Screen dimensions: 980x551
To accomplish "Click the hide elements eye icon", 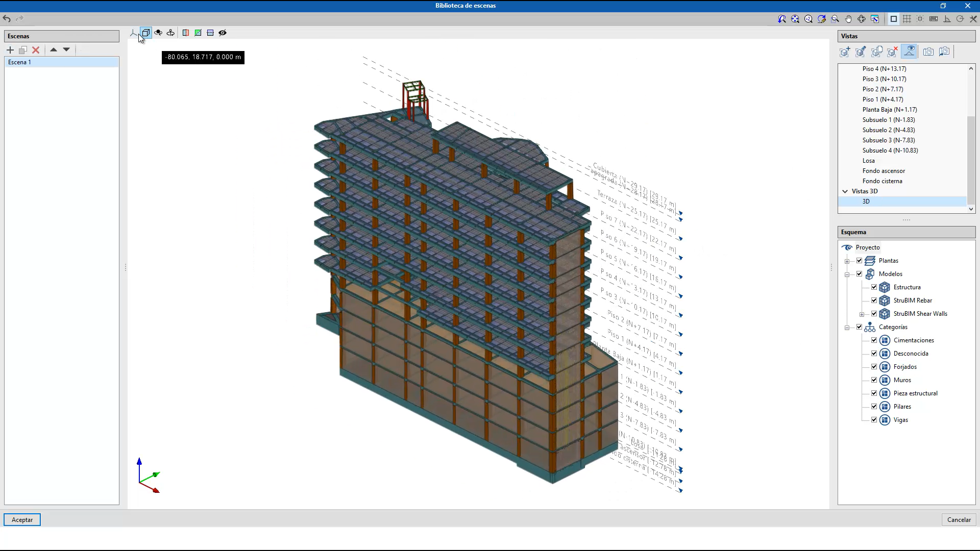I will tap(223, 33).
